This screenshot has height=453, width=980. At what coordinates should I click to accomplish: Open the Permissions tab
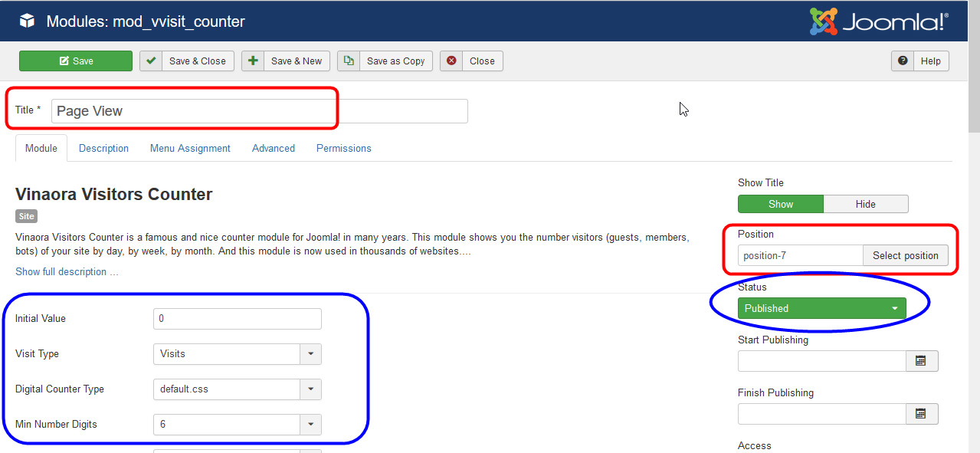click(343, 148)
